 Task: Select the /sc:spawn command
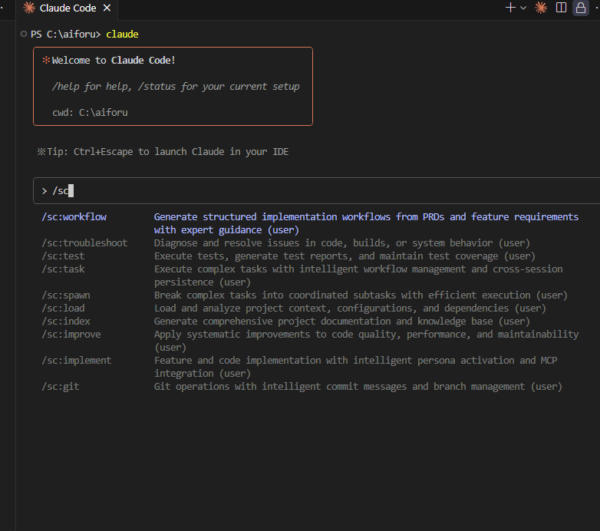[66, 295]
